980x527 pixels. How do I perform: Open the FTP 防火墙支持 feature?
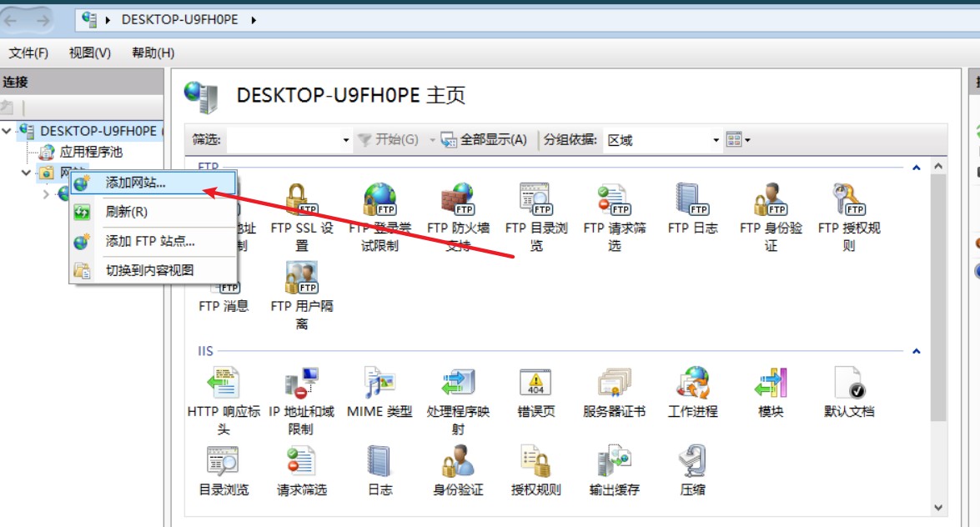coord(458,217)
